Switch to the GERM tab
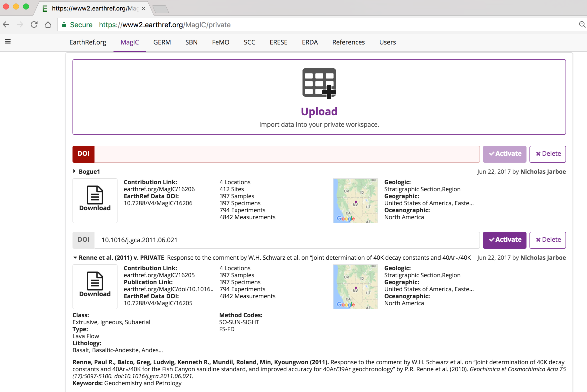Screen dimensions: 587x392 click(x=162, y=42)
